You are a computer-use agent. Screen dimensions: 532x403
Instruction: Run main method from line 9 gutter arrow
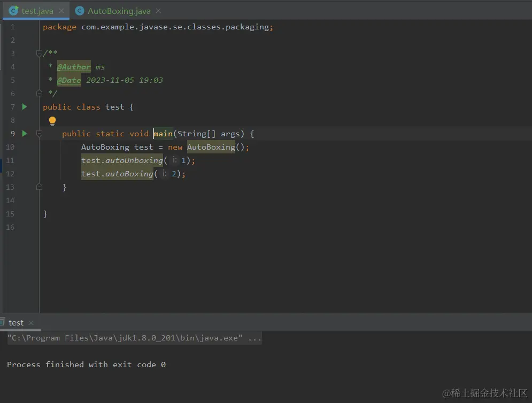tap(25, 134)
